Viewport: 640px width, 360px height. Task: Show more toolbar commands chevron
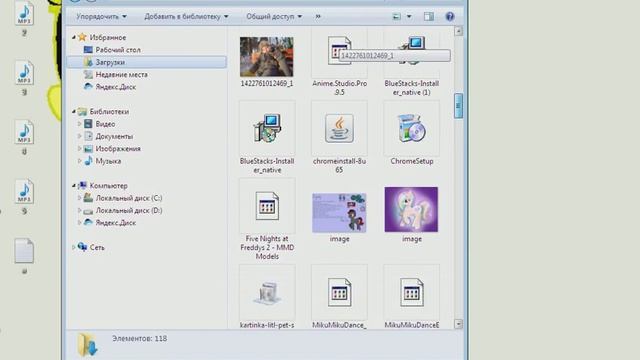click(x=318, y=17)
